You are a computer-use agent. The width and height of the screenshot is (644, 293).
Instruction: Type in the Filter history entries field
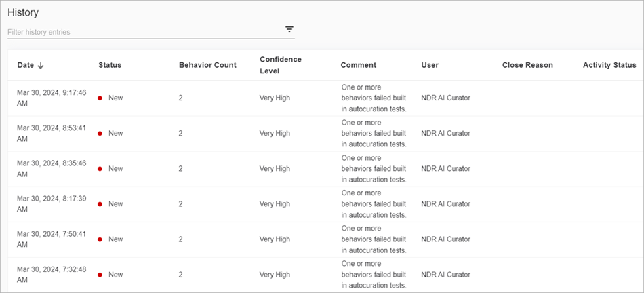142,32
